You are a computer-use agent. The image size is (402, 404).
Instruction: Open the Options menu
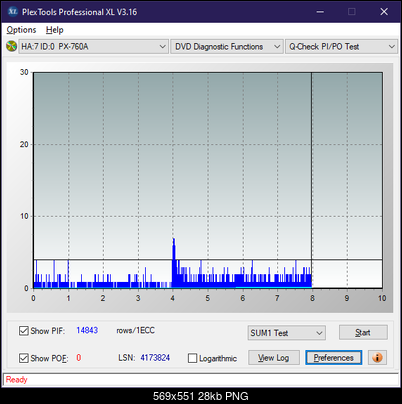tap(21, 30)
